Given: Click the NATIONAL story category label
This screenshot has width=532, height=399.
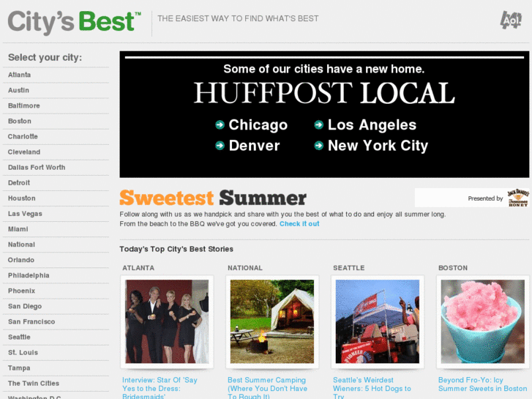Looking at the screenshot, I should (245, 268).
